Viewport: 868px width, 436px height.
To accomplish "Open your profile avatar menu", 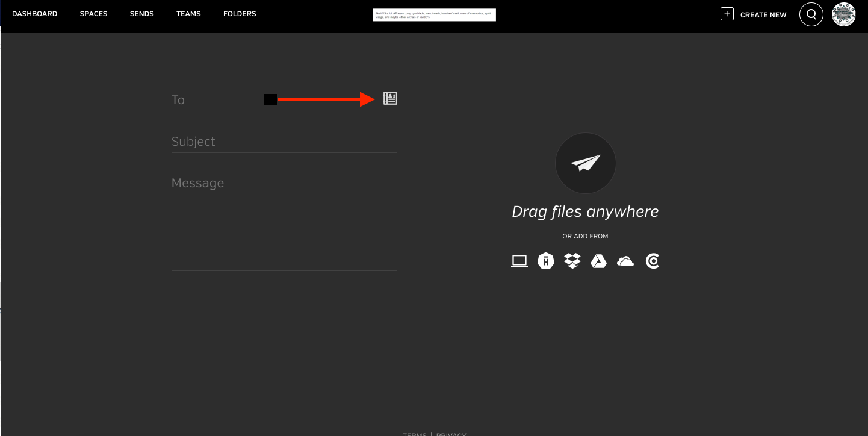I will click(x=843, y=14).
